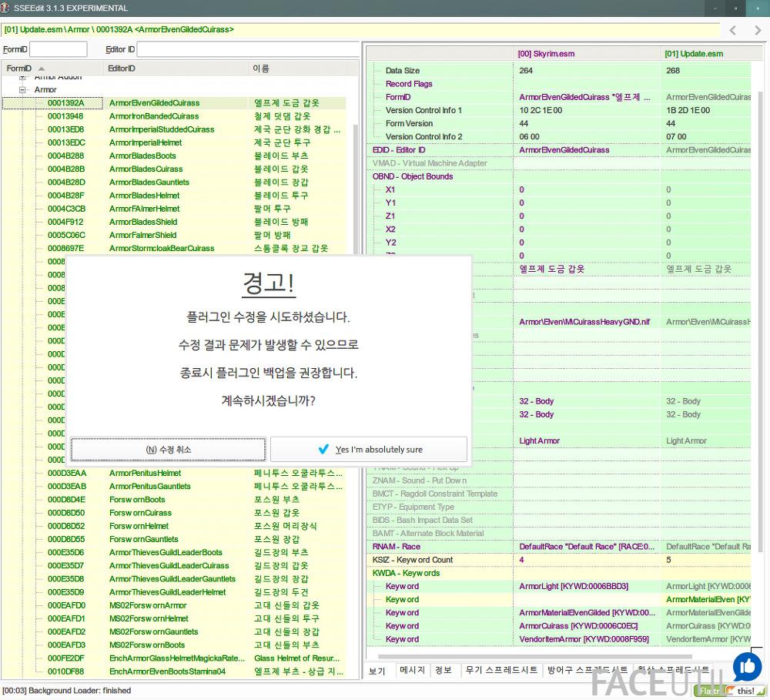Click the SSEEdit app icon in title bar
This screenshot has height=700, width=770.
click(x=7, y=8)
